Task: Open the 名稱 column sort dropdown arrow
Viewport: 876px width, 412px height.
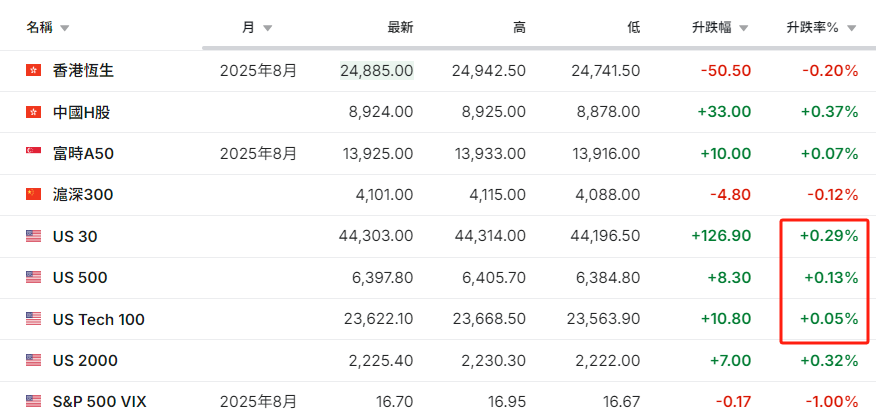Action: click(x=65, y=29)
